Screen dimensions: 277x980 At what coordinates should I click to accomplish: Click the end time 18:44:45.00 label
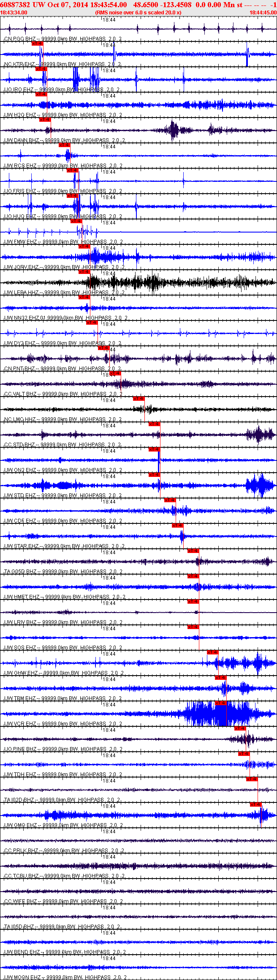pos(263,13)
